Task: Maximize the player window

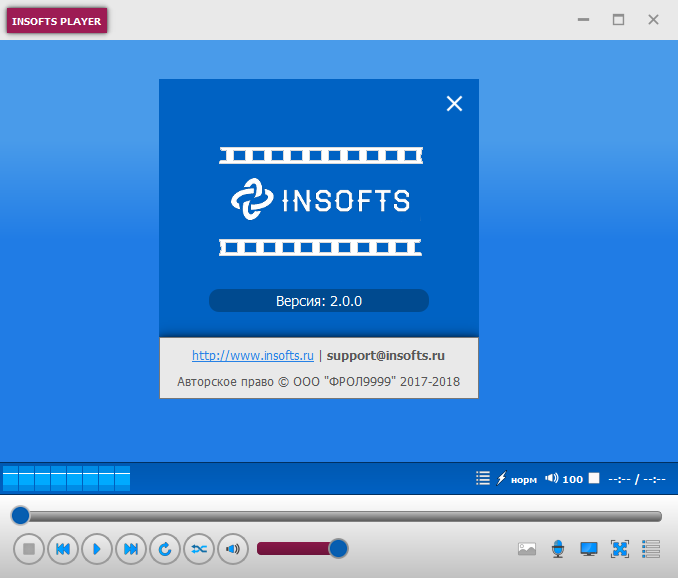Action: 618,19
